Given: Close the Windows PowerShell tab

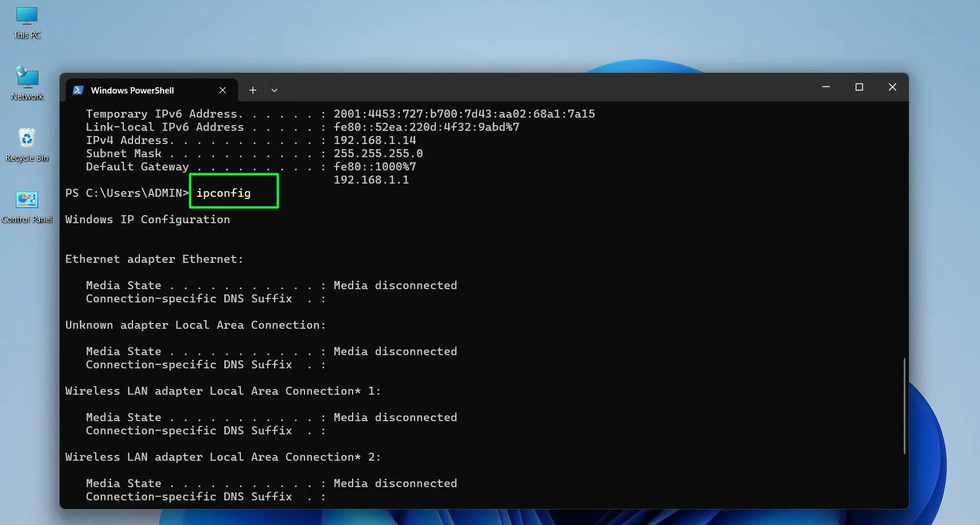Looking at the screenshot, I should click(x=223, y=90).
